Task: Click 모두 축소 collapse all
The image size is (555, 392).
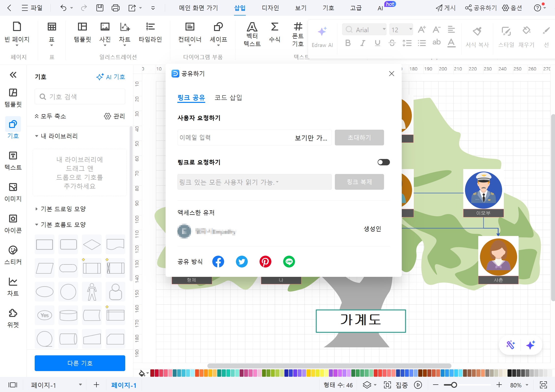Action: point(50,116)
